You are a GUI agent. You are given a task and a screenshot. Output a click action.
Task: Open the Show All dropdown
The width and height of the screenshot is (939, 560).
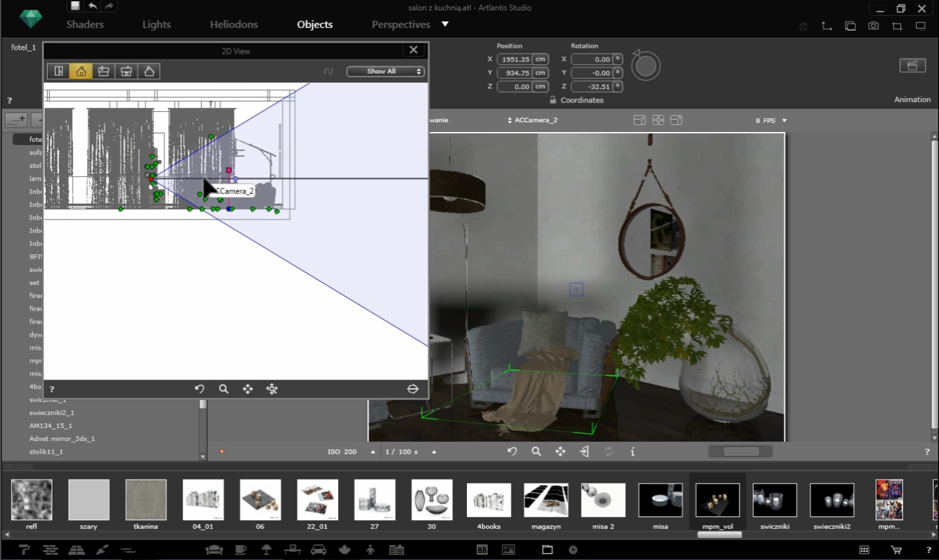[x=385, y=71]
